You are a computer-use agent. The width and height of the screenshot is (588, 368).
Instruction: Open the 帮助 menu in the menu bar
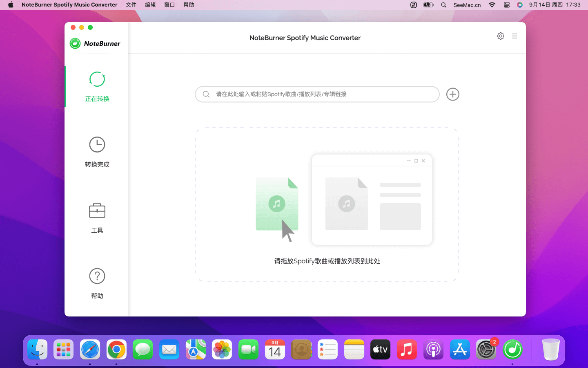(189, 5)
